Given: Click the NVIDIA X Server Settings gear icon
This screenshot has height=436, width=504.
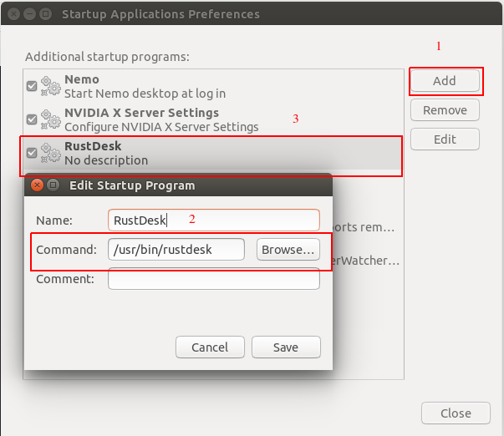Looking at the screenshot, I should pos(51,119).
